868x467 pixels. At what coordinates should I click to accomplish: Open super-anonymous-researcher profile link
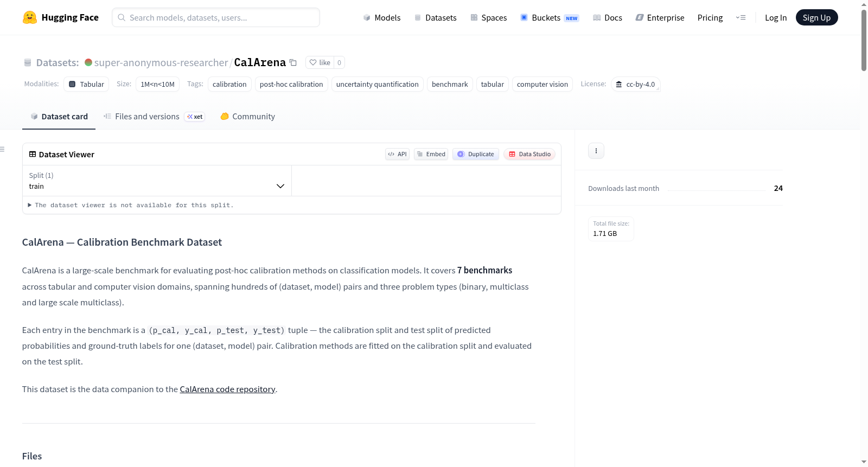coord(161,62)
